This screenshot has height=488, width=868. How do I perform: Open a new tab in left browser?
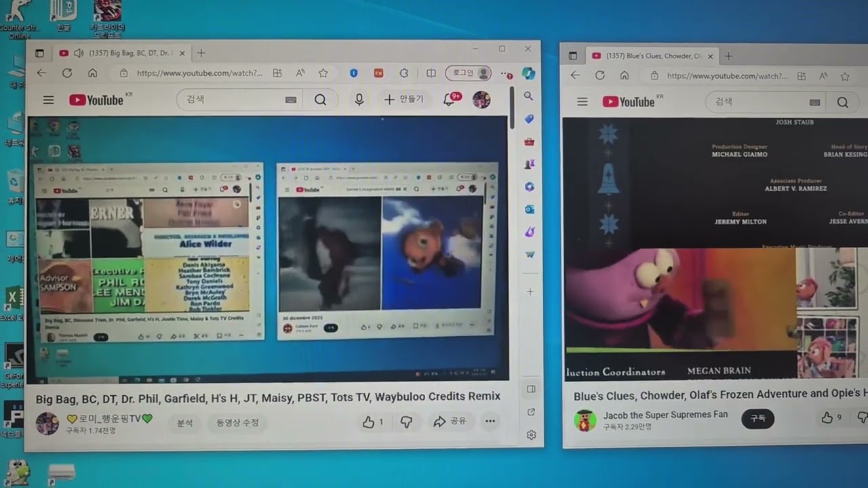(x=201, y=53)
